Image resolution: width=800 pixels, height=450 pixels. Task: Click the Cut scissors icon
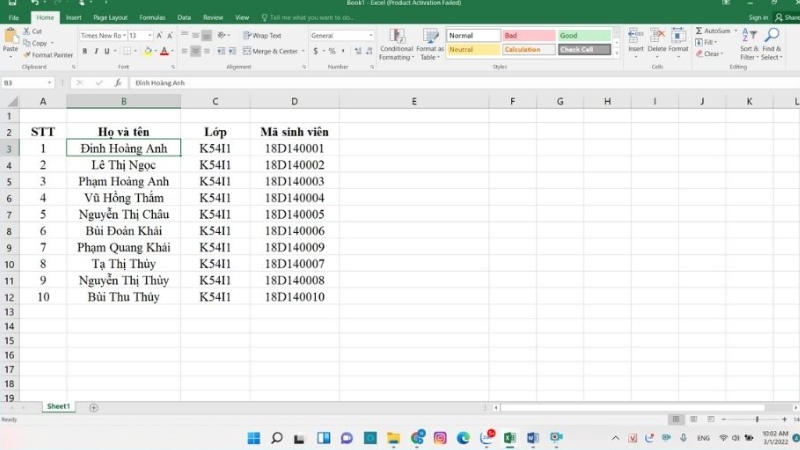(x=27, y=31)
